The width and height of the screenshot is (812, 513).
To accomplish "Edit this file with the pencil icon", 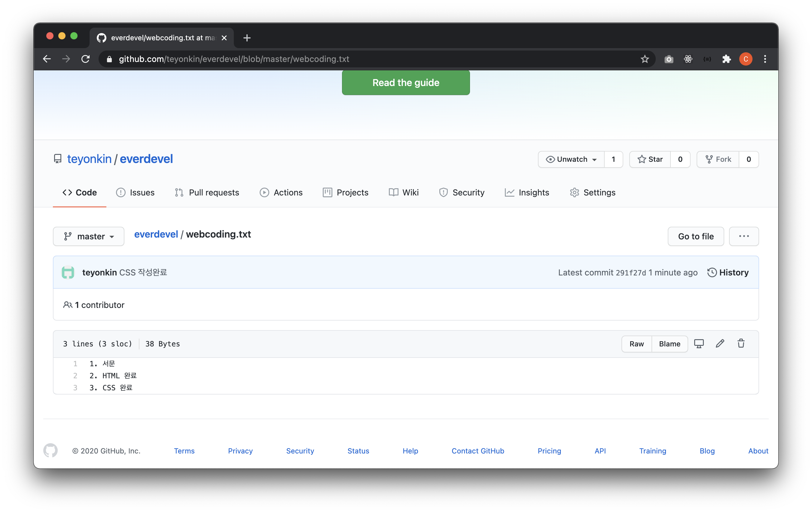I will pyautogui.click(x=720, y=344).
